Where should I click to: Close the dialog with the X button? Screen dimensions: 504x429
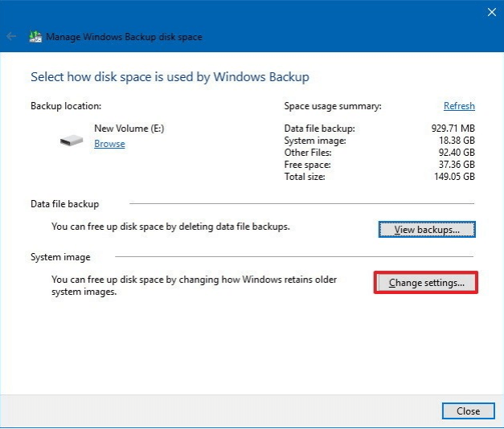click(492, 12)
